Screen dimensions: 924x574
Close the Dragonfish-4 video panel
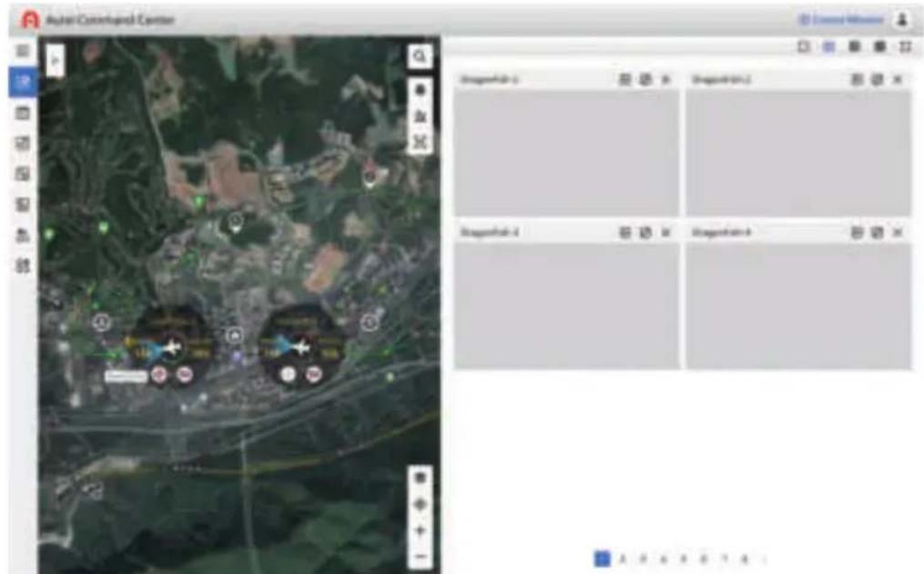click(898, 233)
